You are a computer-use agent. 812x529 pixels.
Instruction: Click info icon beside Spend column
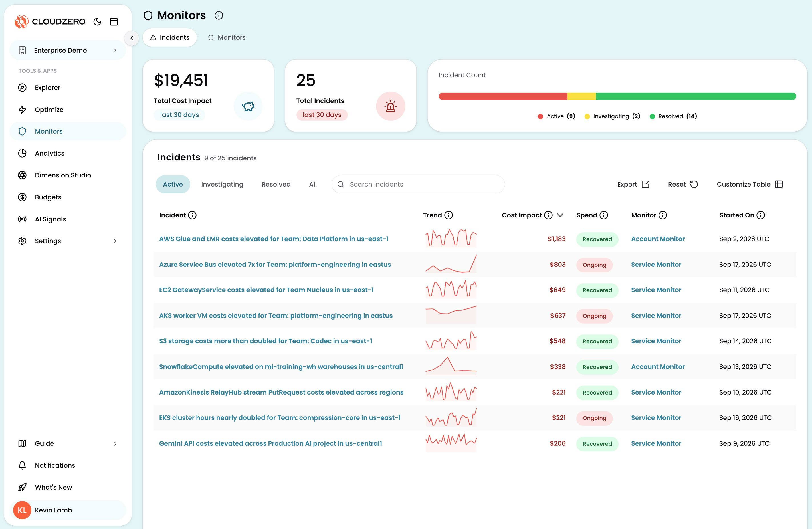tap(603, 215)
